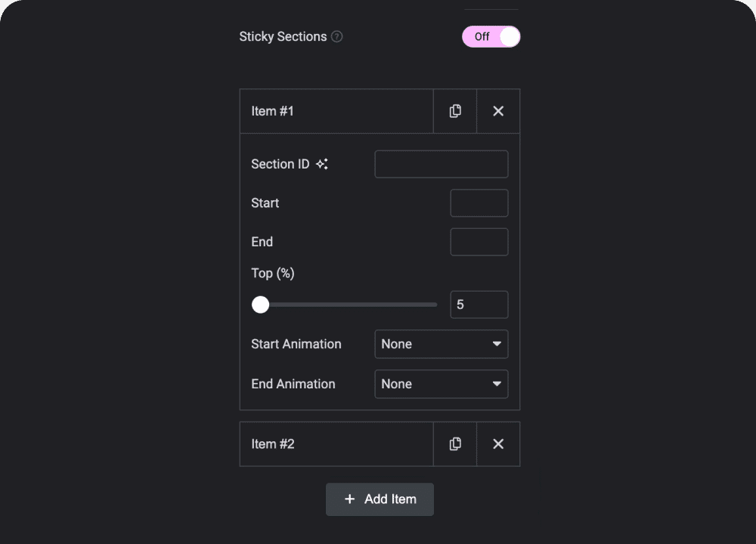
Task: Duplicate Item #1 with the copy icon
Action: tap(455, 111)
